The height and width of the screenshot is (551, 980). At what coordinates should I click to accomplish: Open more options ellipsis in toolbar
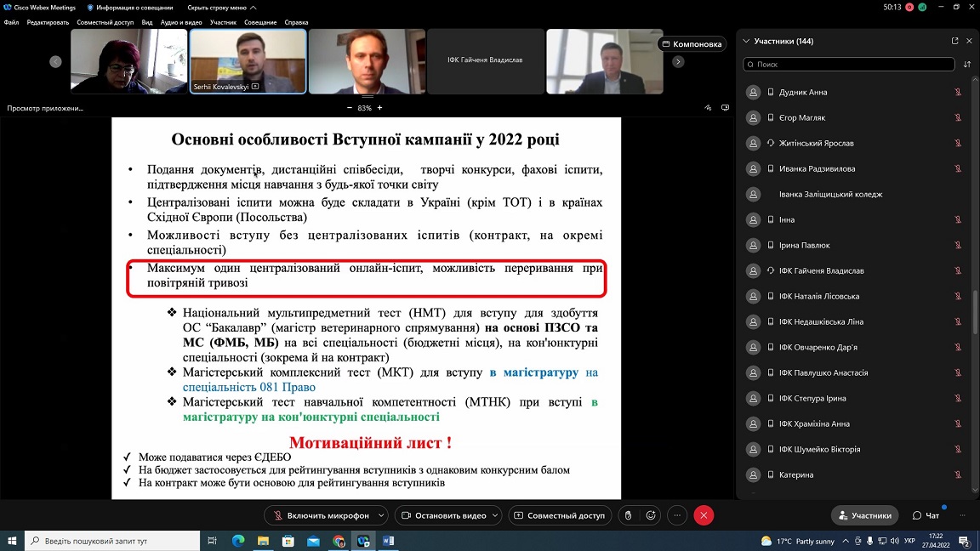coord(677,515)
